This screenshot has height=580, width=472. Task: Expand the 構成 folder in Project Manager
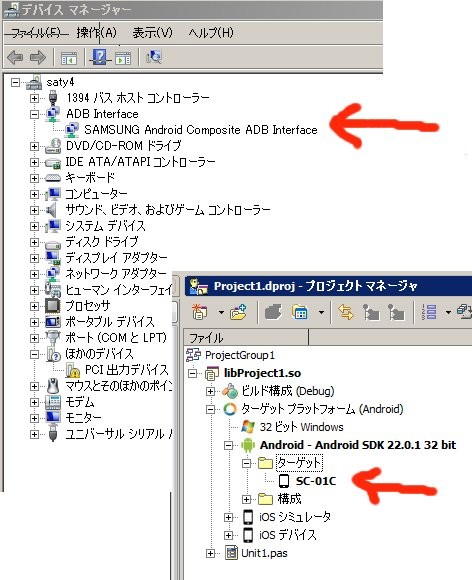tap(246, 499)
